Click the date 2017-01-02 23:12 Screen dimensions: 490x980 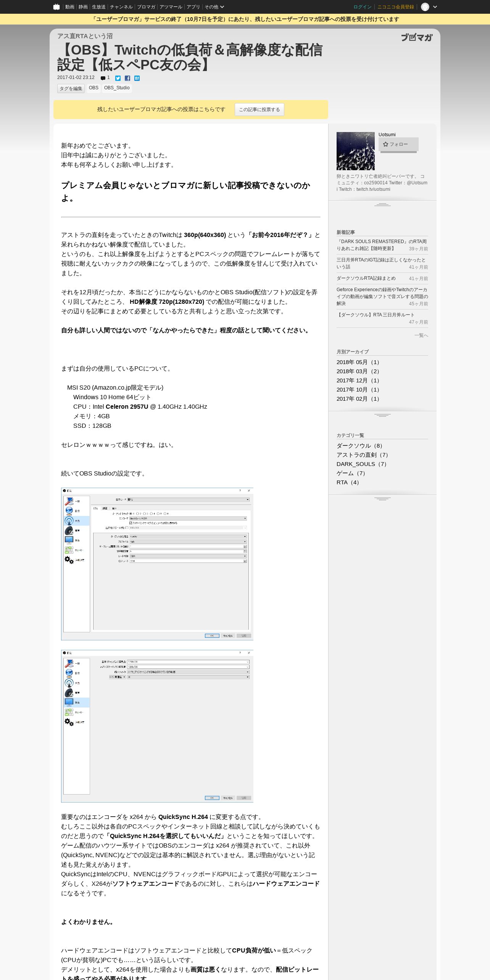[76, 77]
